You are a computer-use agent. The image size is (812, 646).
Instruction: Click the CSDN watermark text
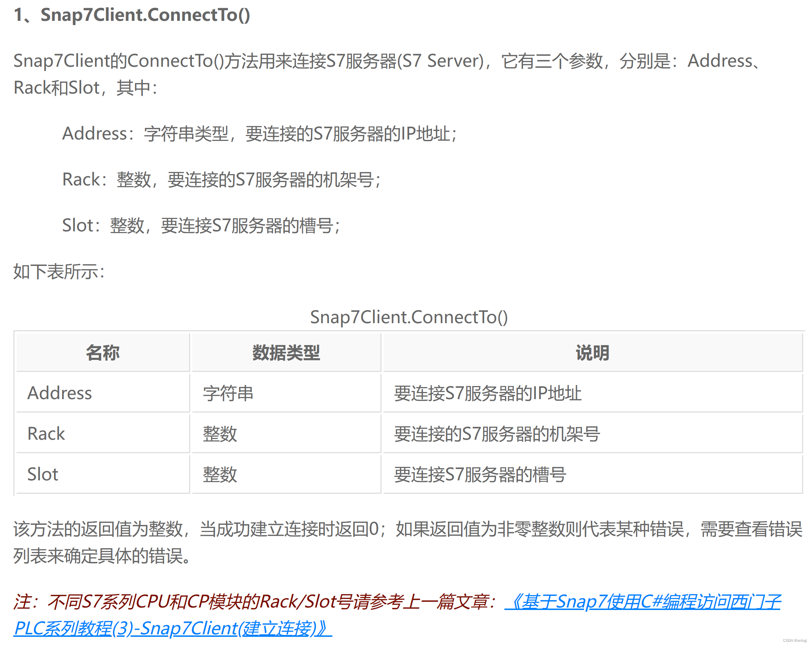point(794,640)
